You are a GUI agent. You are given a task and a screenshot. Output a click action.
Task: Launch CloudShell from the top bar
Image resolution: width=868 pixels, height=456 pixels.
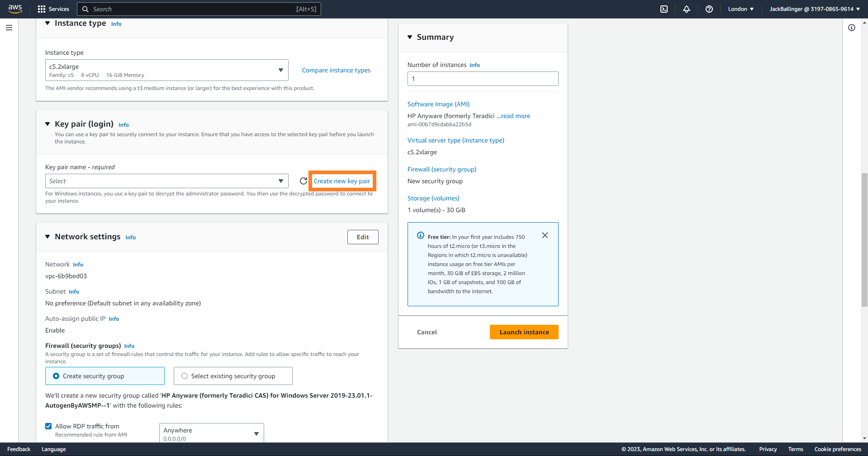pos(664,9)
